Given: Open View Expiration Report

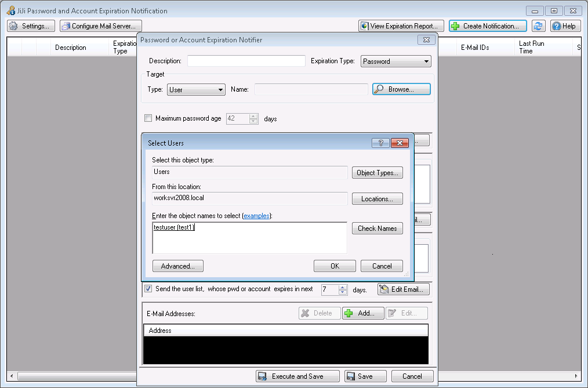Looking at the screenshot, I should pos(401,26).
